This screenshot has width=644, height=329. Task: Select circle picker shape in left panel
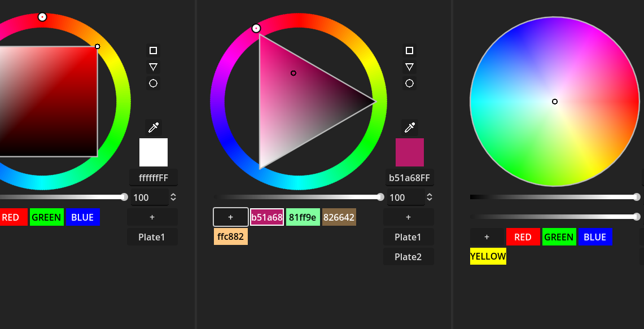[153, 84]
